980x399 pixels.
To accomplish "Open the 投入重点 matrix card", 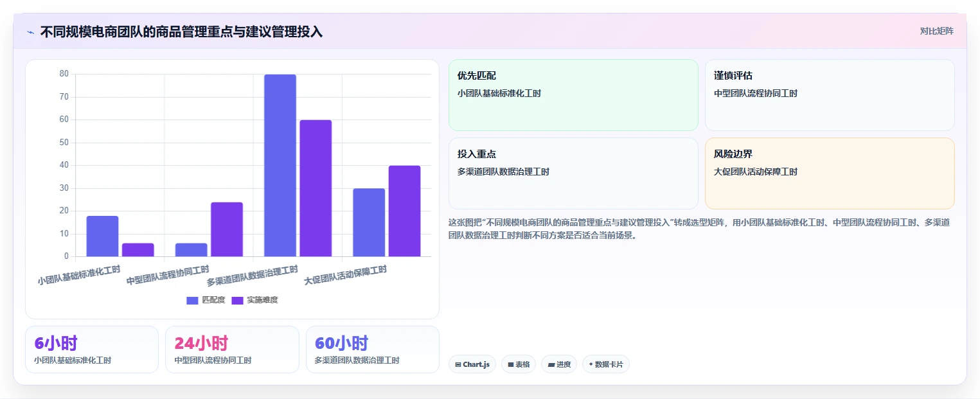I will pos(573,173).
